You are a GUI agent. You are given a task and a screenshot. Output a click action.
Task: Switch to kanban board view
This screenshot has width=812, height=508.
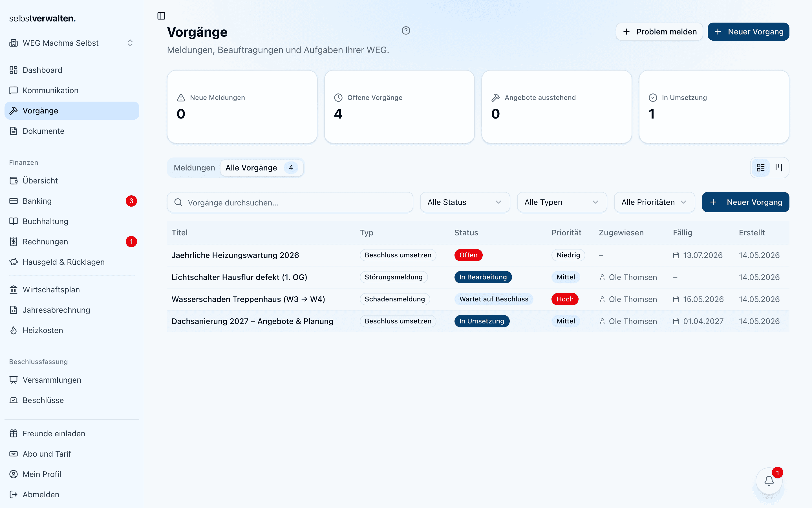coord(779,168)
